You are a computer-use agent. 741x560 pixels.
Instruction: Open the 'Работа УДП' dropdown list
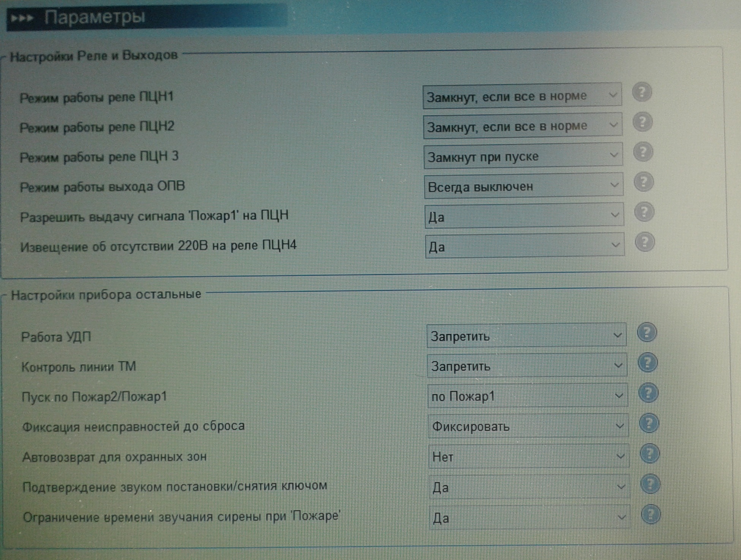point(526,336)
